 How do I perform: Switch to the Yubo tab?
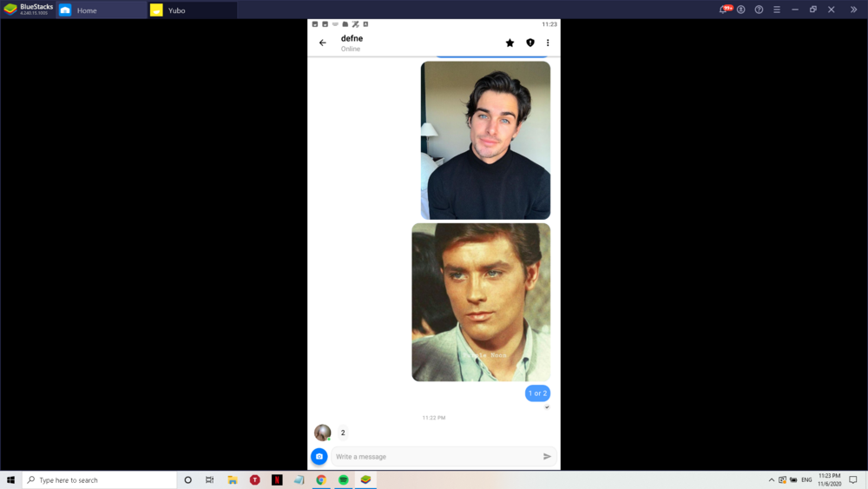(192, 10)
